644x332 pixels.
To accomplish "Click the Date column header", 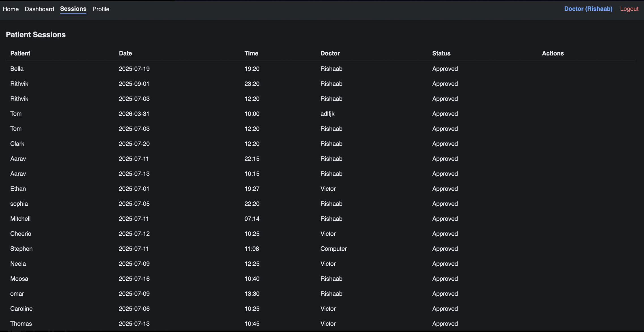I will 125,53.
